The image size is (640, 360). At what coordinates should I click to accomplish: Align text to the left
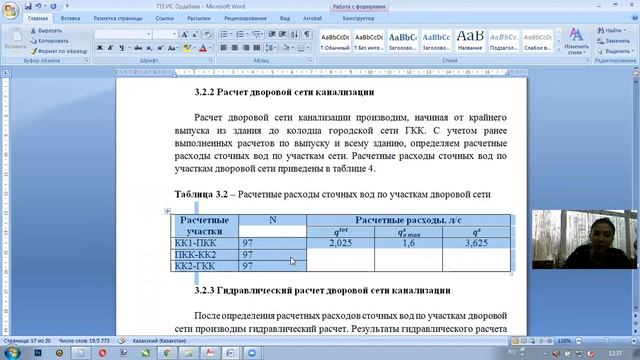click(x=224, y=48)
